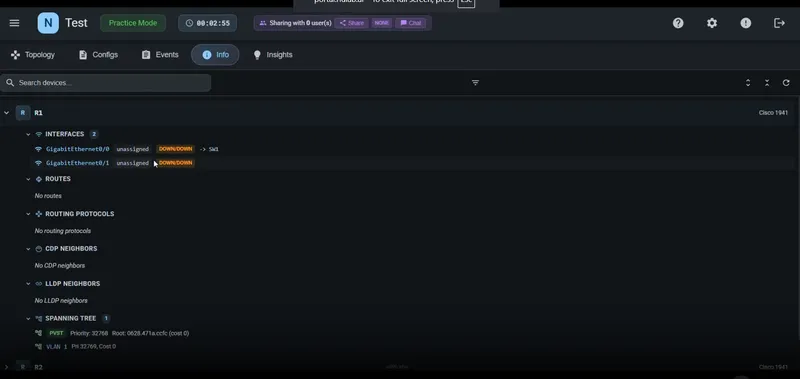Click the Practice Mode badge
This screenshot has width=800, height=379.
133,23
